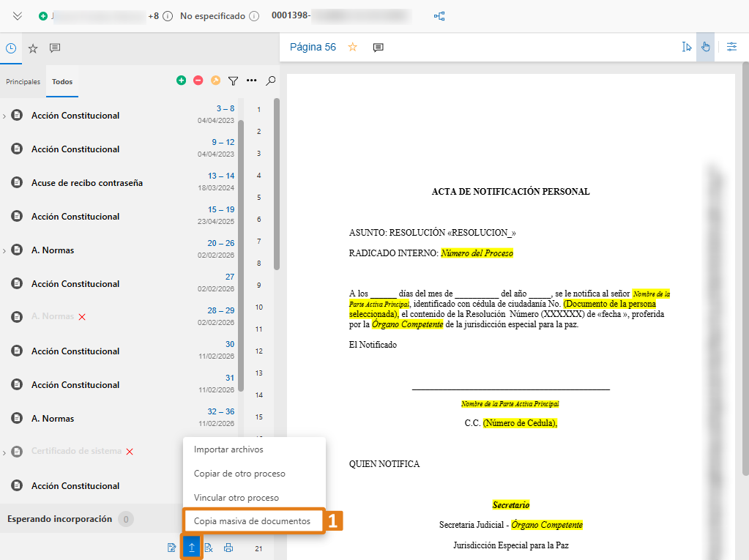This screenshot has height=560, width=749.
Task: Select the text selection tool
Action: pyautogui.click(x=685, y=46)
